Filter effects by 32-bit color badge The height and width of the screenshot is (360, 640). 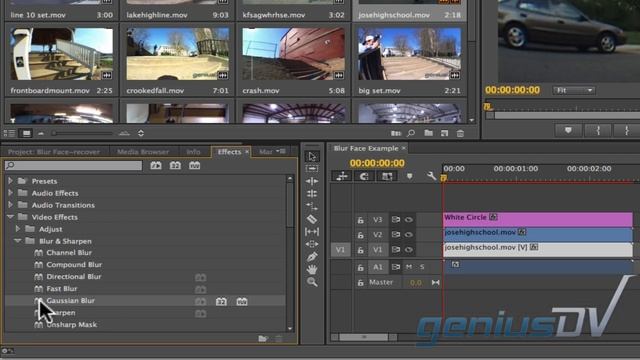(175, 165)
